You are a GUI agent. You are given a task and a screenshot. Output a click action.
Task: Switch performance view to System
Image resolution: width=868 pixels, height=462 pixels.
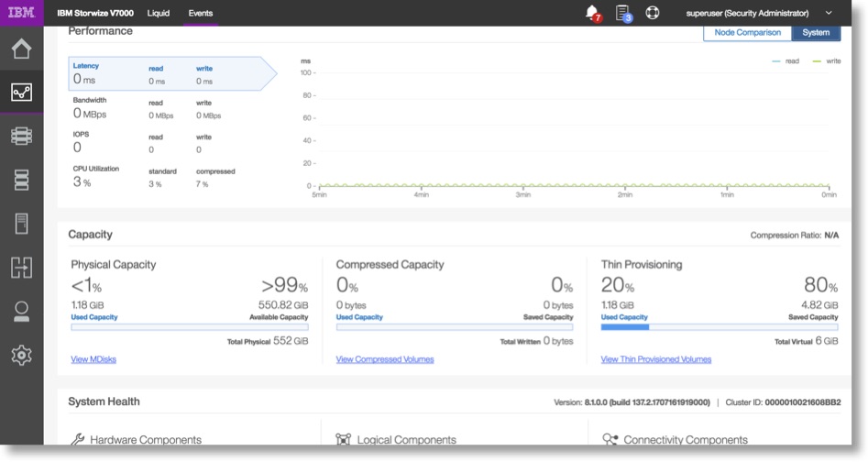[816, 33]
